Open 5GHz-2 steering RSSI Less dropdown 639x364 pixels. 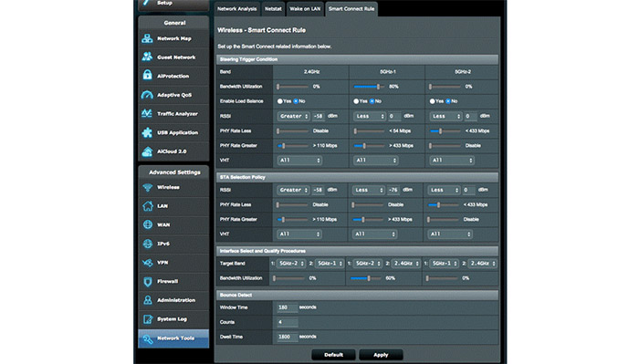tap(445, 116)
